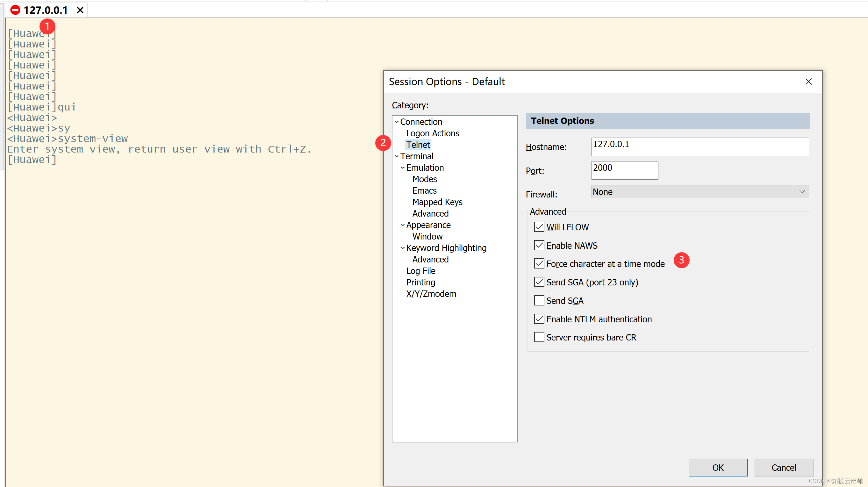
Task: Click Logon Actions under Connection
Action: 432,133
